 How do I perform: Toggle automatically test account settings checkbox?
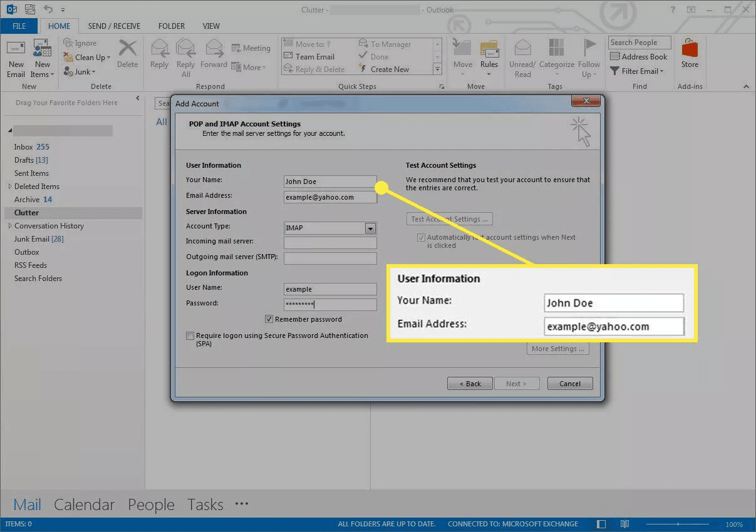[422, 238]
